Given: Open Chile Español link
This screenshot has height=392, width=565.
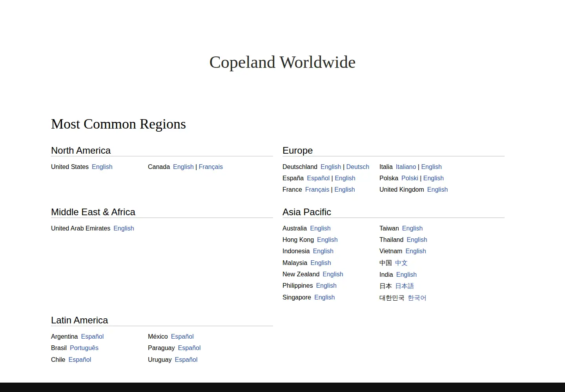Looking at the screenshot, I should (80, 359).
